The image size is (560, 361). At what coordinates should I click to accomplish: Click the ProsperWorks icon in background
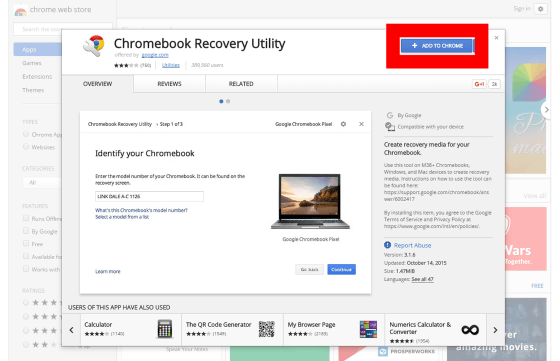coord(383,351)
